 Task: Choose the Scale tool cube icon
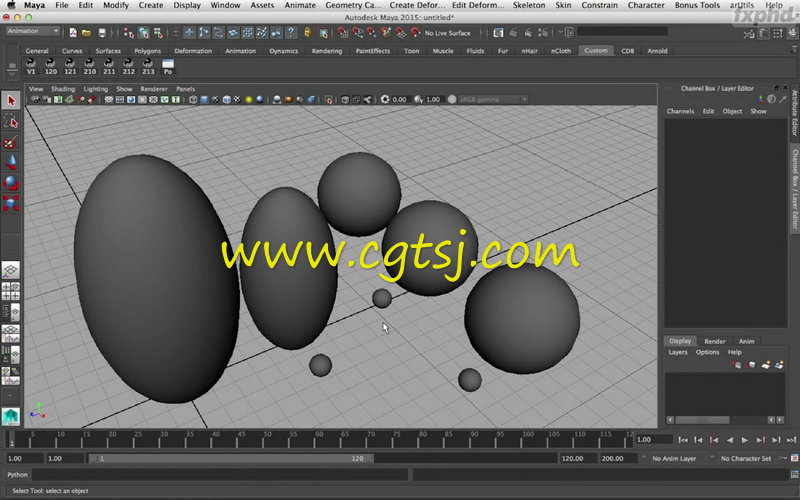[11, 203]
